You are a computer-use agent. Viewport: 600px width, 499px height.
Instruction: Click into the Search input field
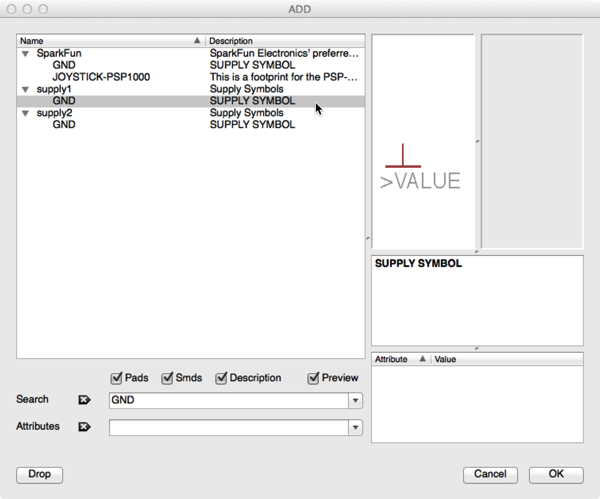(229, 401)
